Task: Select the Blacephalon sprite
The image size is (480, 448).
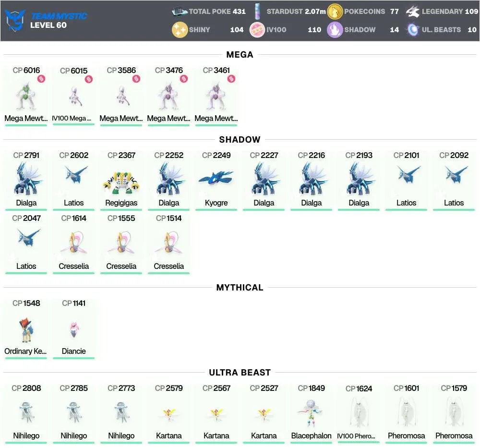Action: [x=311, y=412]
